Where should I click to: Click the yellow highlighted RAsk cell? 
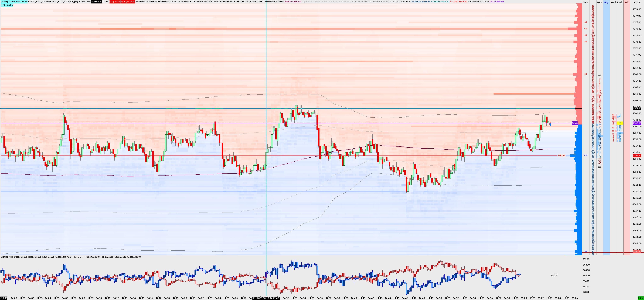620,123
